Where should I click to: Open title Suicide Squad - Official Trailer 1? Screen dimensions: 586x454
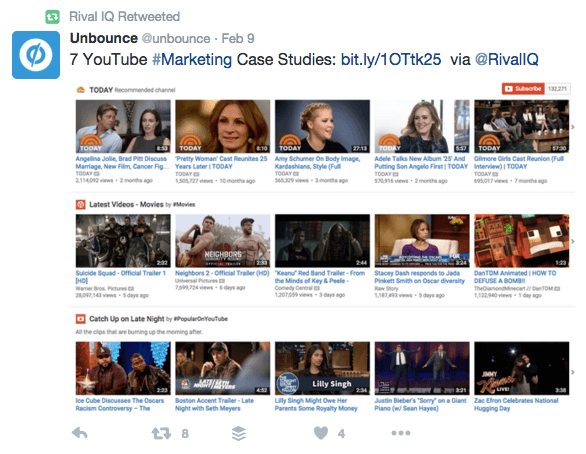[x=121, y=277]
